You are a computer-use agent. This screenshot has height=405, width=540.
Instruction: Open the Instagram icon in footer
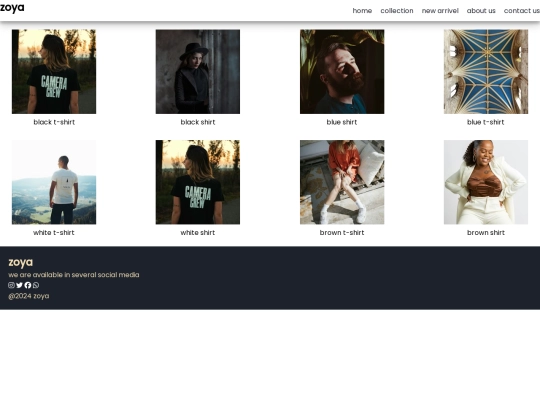point(11,285)
